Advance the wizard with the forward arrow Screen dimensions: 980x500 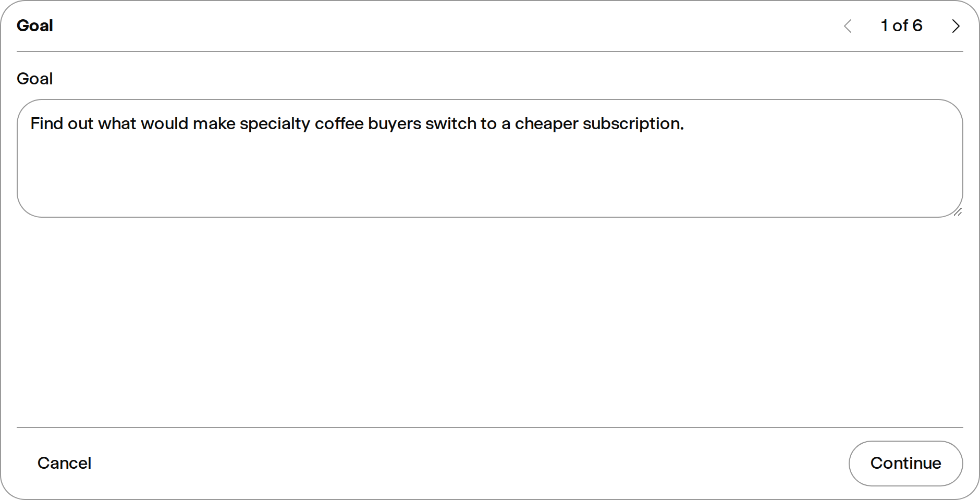(955, 26)
